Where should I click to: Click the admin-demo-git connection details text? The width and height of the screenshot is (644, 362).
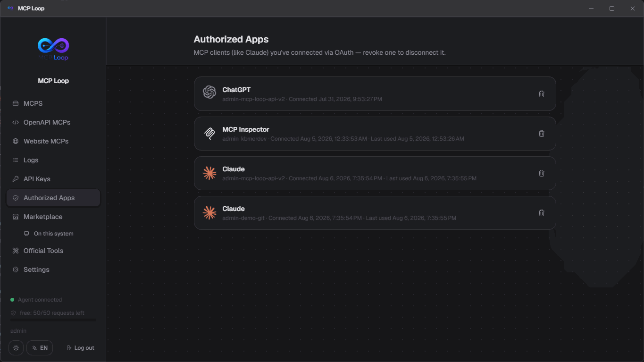coord(339,218)
